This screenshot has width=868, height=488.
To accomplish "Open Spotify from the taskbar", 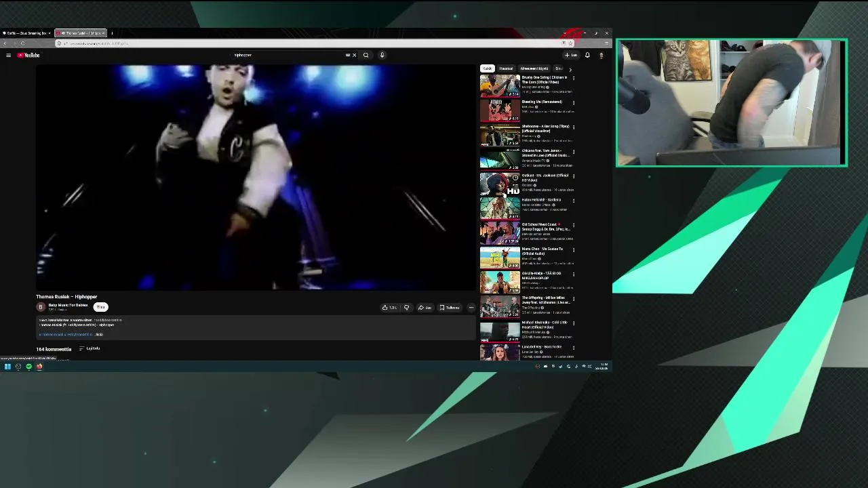I will tap(28, 367).
